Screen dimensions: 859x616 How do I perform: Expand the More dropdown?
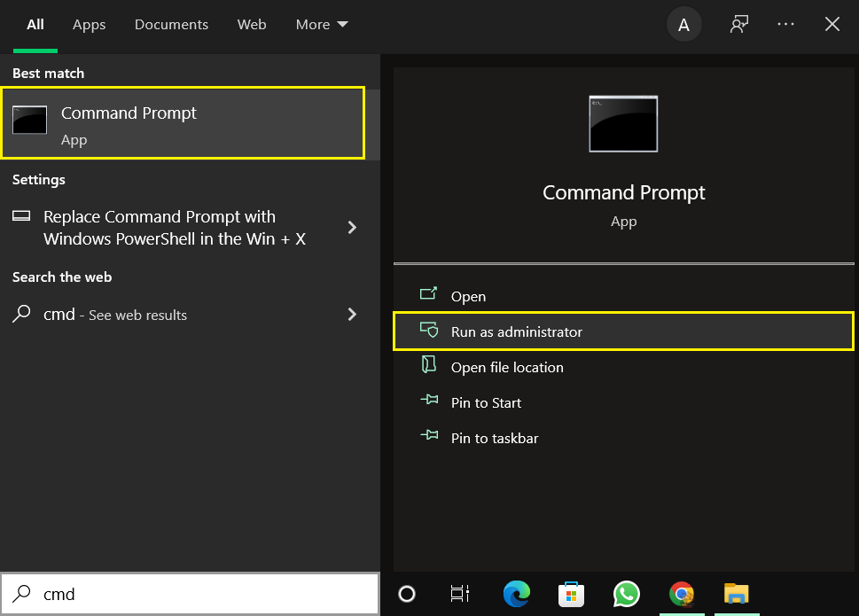pyautogui.click(x=321, y=24)
